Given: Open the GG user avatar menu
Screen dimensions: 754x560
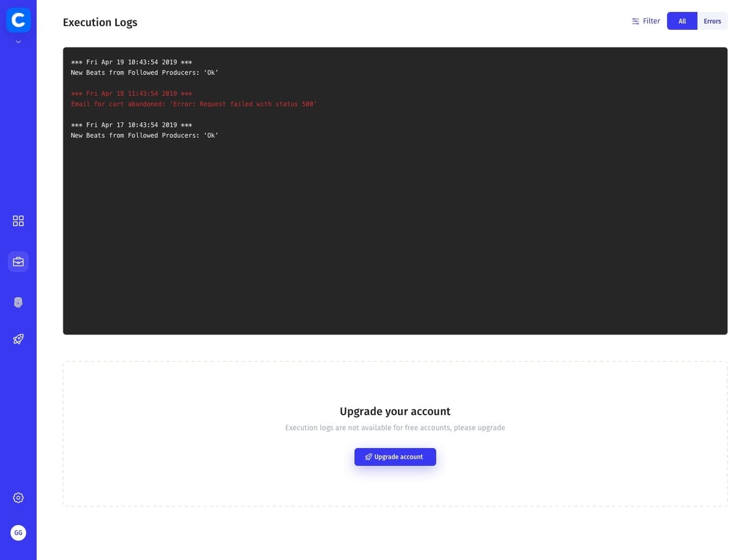Looking at the screenshot, I should (x=18, y=533).
